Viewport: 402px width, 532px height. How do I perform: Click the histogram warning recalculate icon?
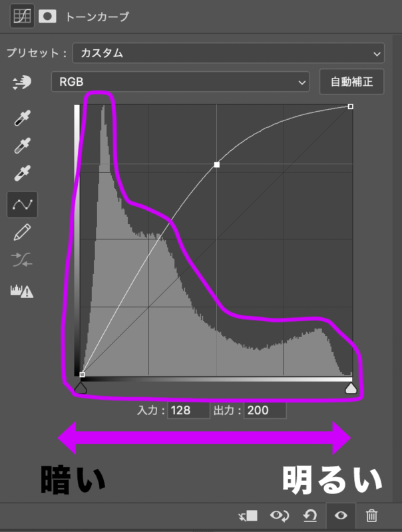(x=22, y=291)
